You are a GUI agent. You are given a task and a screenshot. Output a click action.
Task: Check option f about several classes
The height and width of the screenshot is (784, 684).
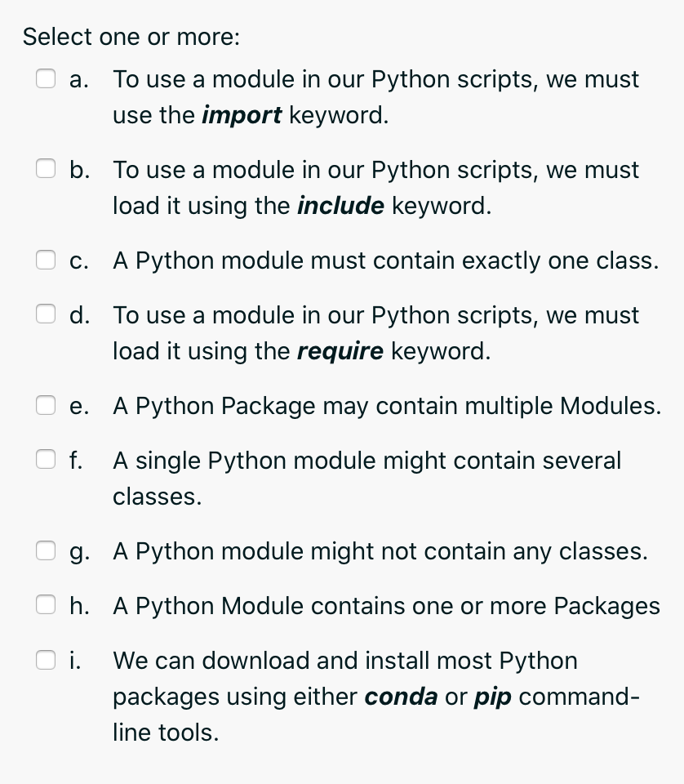[46, 460]
